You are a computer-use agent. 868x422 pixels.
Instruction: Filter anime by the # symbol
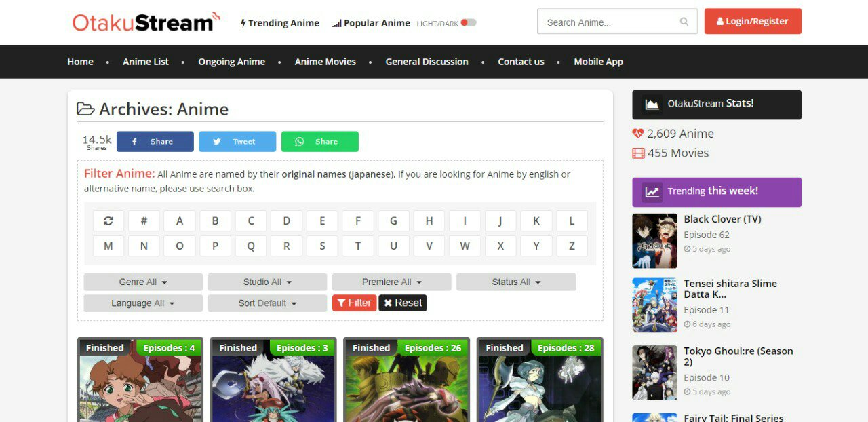tap(144, 220)
